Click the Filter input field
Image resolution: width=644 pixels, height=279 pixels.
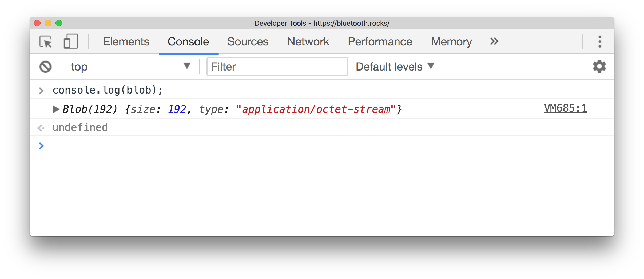coord(277,67)
